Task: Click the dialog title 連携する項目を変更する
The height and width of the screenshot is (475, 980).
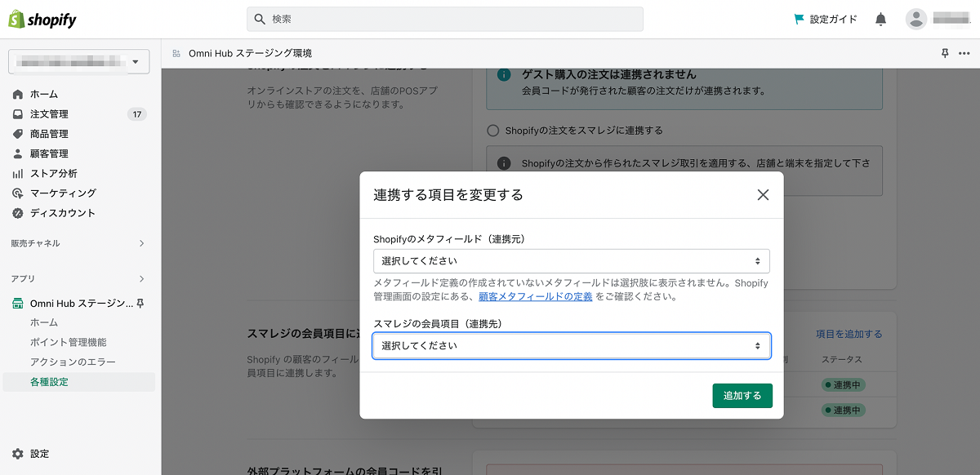Action: pos(448,195)
